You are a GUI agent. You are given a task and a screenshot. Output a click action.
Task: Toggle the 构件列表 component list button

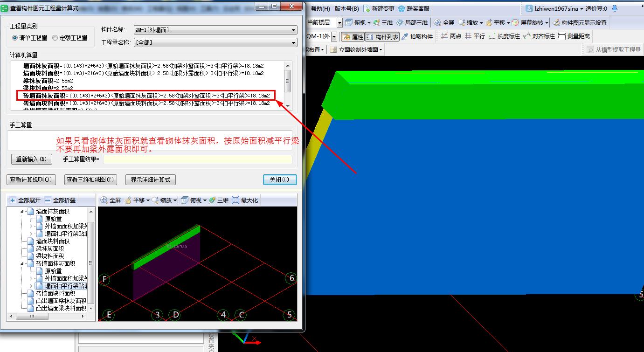[382, 36]
